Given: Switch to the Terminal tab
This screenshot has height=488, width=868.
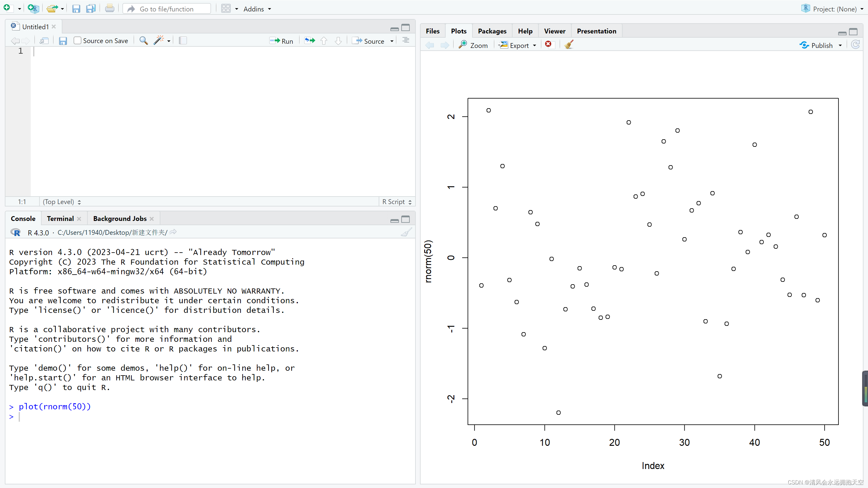Looking at the screenshot, I should (x=60, y=219).
